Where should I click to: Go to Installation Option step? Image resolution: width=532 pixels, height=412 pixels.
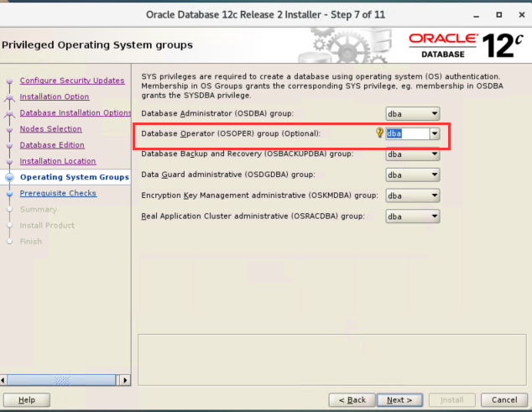55,96
